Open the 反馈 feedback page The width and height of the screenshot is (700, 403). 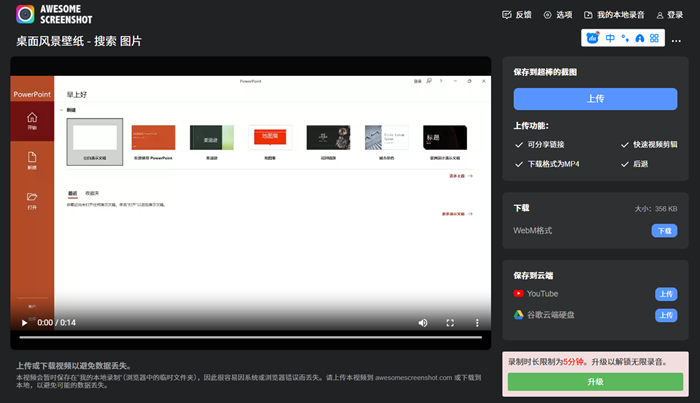pos(519,15)
